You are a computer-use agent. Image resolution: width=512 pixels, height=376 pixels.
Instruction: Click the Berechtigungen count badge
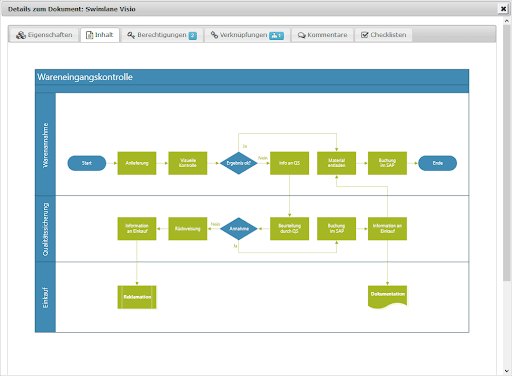(x=192, y=35)
